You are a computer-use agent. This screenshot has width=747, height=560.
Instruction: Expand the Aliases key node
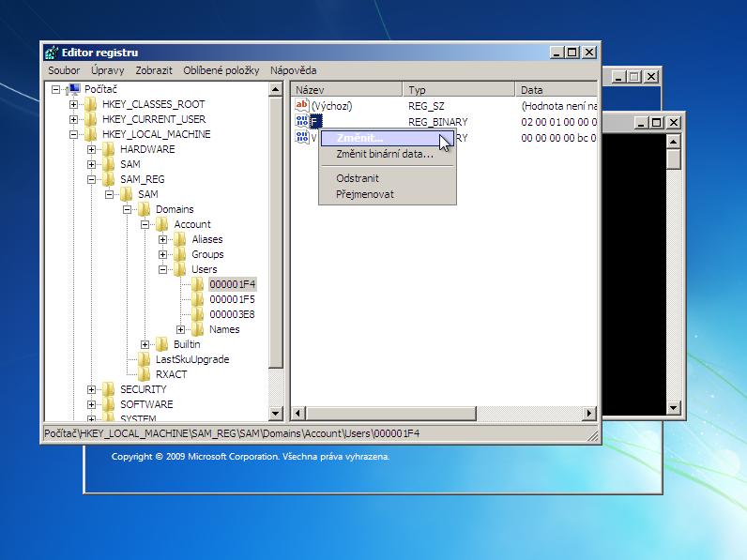pyautogui.click(x=162, y=239)
